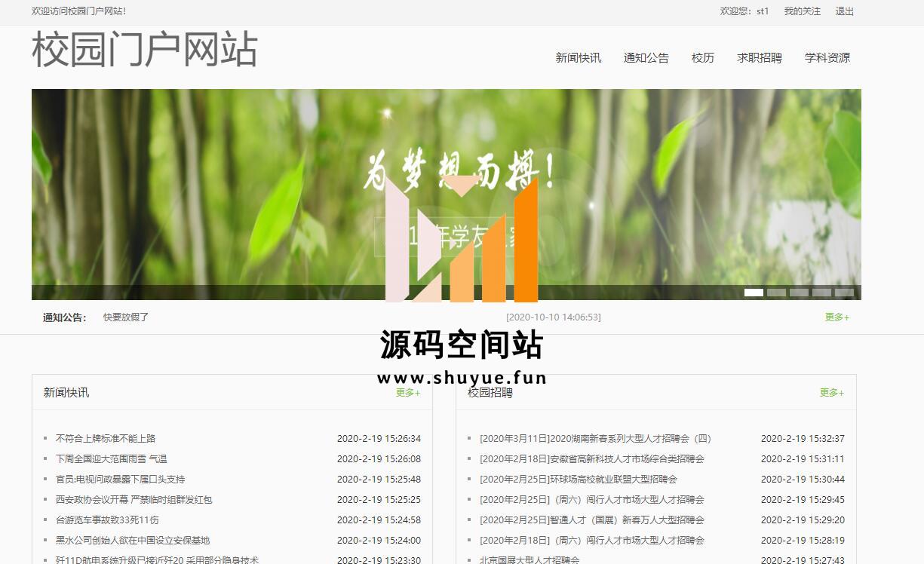Click the news timestamp 2020-2-19 15:25:48
This screenshot has height=564, width=924.
379,479
